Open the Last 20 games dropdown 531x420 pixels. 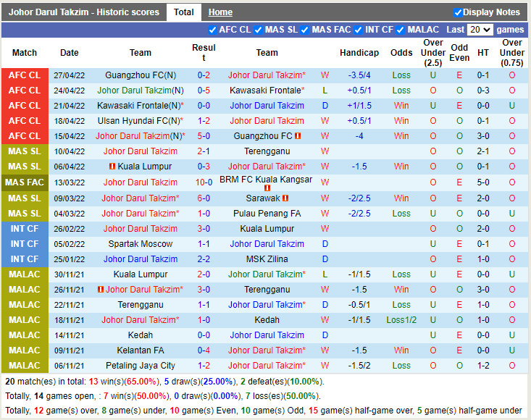[x=480, y=30]
